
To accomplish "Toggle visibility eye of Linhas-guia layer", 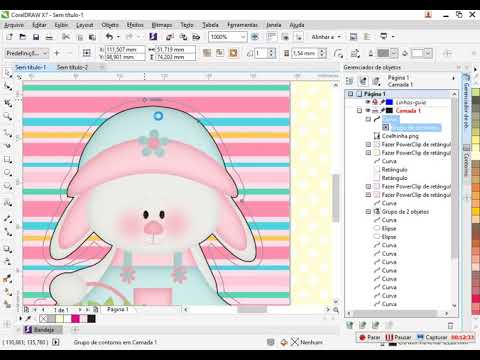I will click(368, 102).
